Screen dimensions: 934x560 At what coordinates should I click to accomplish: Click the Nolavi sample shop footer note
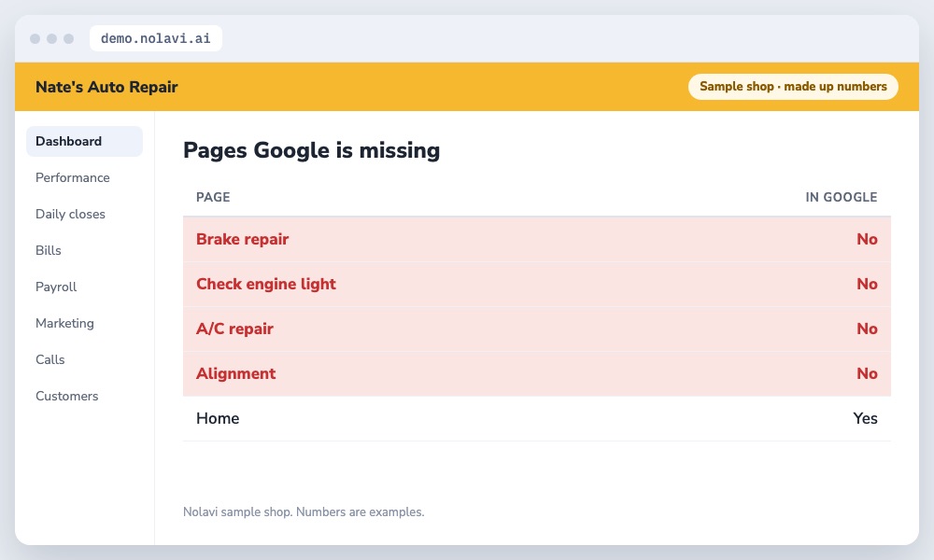(x=304, y=511)
